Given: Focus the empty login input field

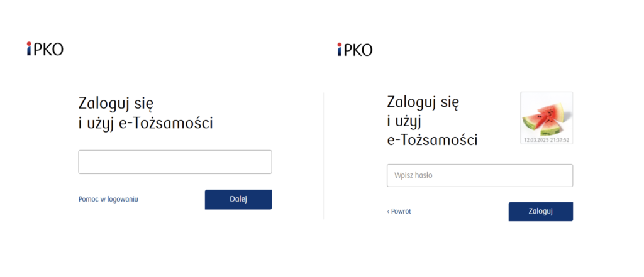Looking at the screenshot, I should [x=175, y=162].
